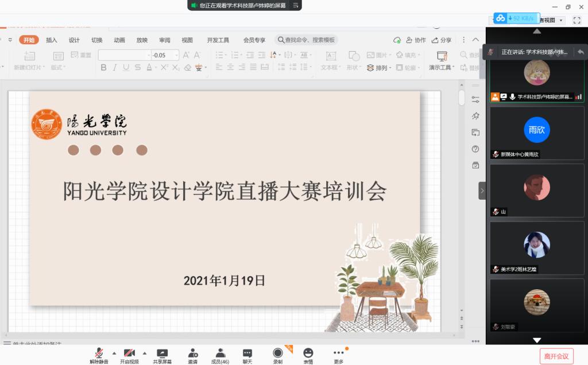588x365 pixels.
Task: Click the 分享 (Share) button in WPS
Action: pos(442,40)
